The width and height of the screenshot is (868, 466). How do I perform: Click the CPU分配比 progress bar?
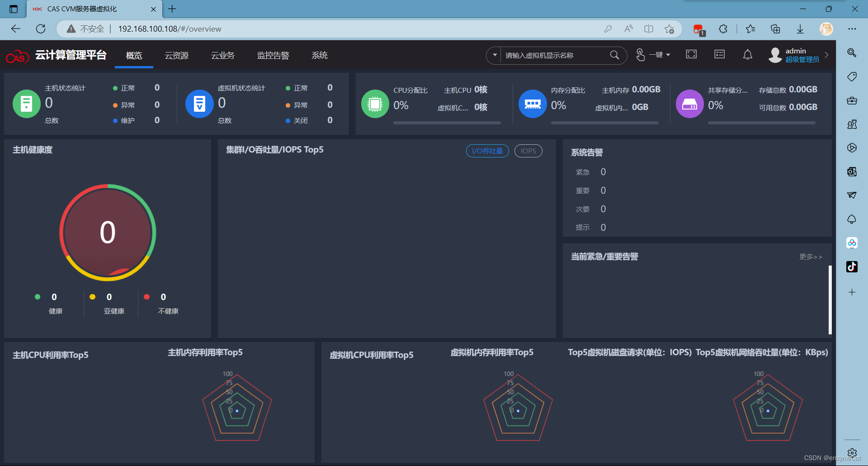(x=447, y=123)
